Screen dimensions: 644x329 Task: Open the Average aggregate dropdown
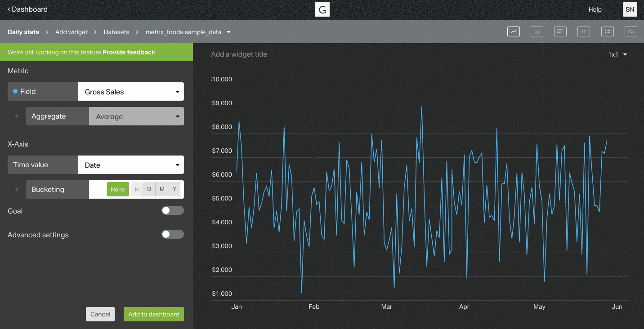(136, 116)
